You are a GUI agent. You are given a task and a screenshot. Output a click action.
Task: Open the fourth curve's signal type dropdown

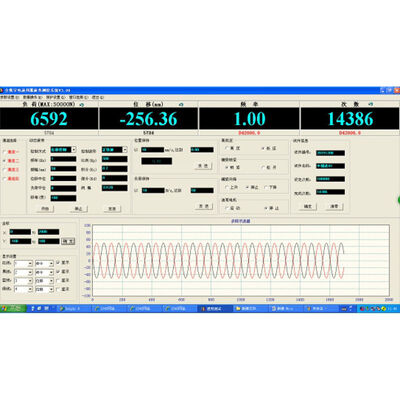(x=51, y=290)
